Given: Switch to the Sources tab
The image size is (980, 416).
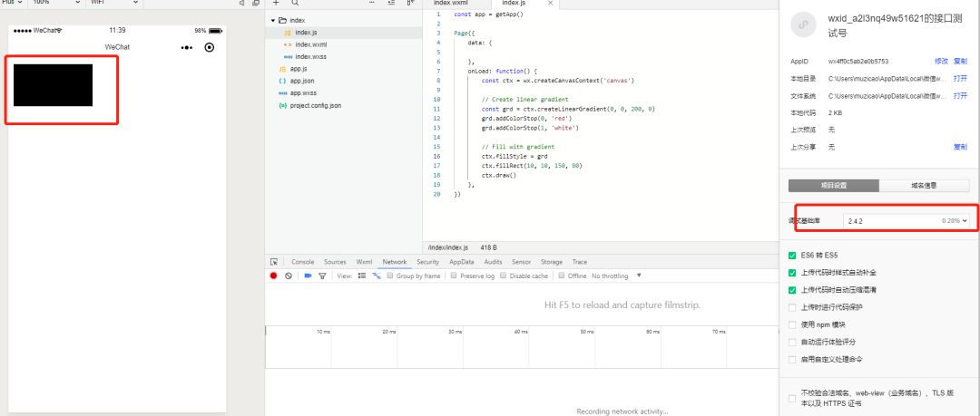Looking at the screenshot, I should pyautogui.click(x=335, y=262).
